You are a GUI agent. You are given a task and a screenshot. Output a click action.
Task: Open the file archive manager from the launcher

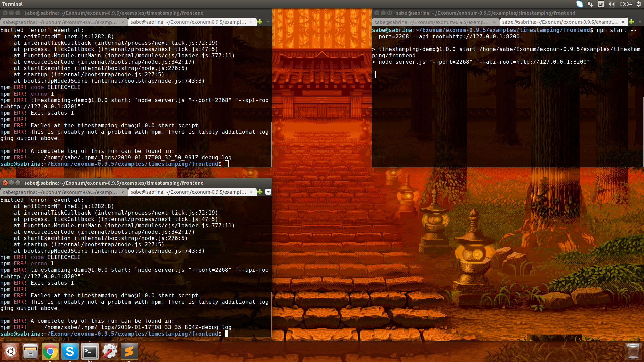coord(31,351)
